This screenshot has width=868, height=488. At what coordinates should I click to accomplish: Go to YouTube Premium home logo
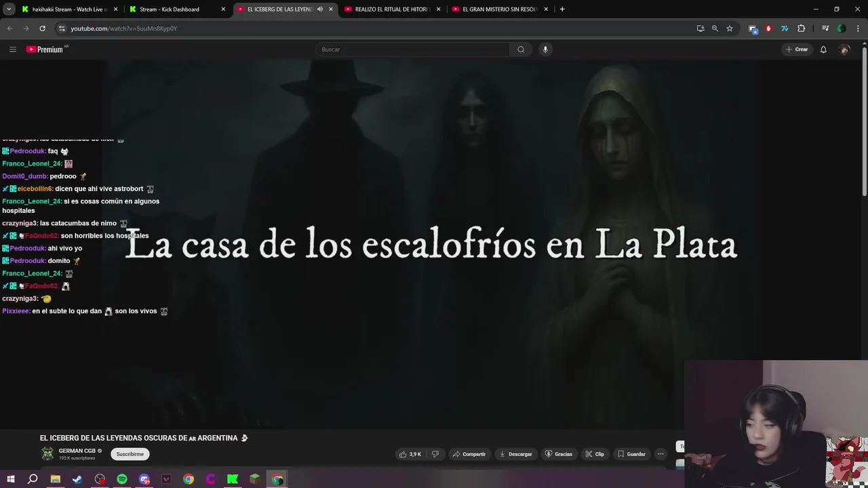click(x=46, y=49)
